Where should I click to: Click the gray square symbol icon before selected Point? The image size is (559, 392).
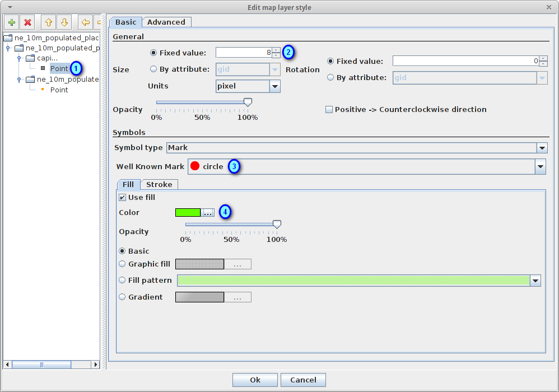click(43, 68)
